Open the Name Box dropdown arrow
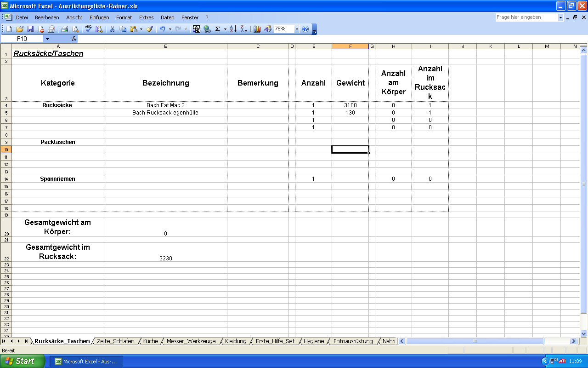Image resolution: width=588 pixels, height=368 pixels. click(x=47, y=39)
